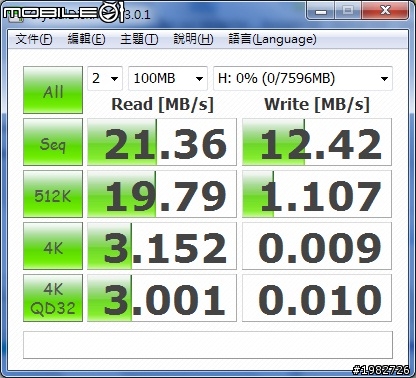
Task: Start the 4K benchmark test
Action: pos(53,246)
